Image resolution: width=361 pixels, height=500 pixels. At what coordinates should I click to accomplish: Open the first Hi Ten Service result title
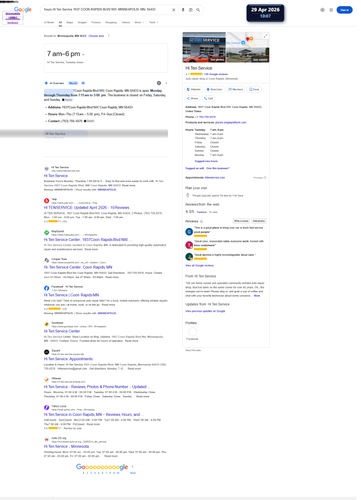click(x=56, y=176)
